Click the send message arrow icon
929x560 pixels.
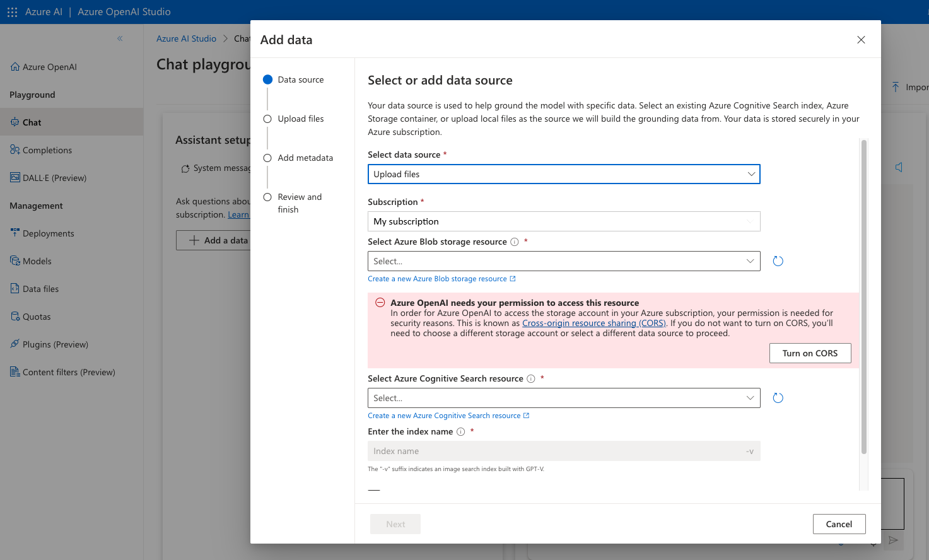point(893,540)
